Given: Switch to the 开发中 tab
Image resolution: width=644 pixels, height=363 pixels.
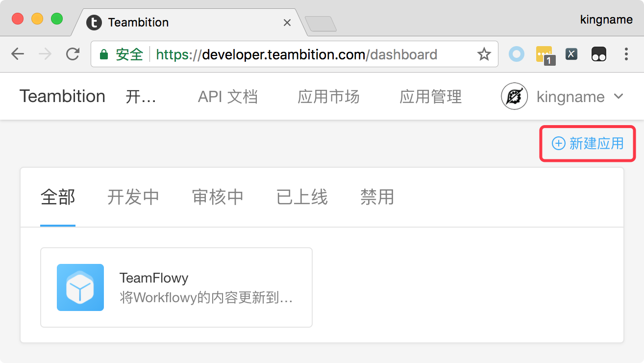Looking at the screenshot, I should [x=133, y=197].
